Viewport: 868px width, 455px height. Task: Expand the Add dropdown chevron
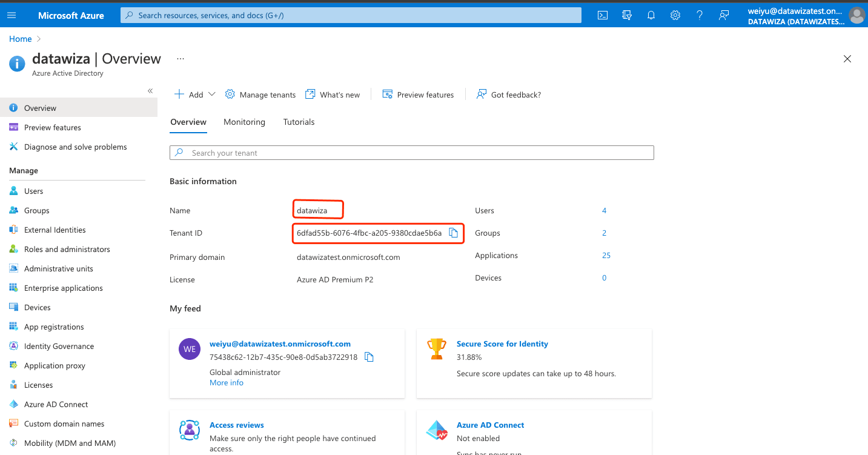pyautogui.click(x=211, y=95)
